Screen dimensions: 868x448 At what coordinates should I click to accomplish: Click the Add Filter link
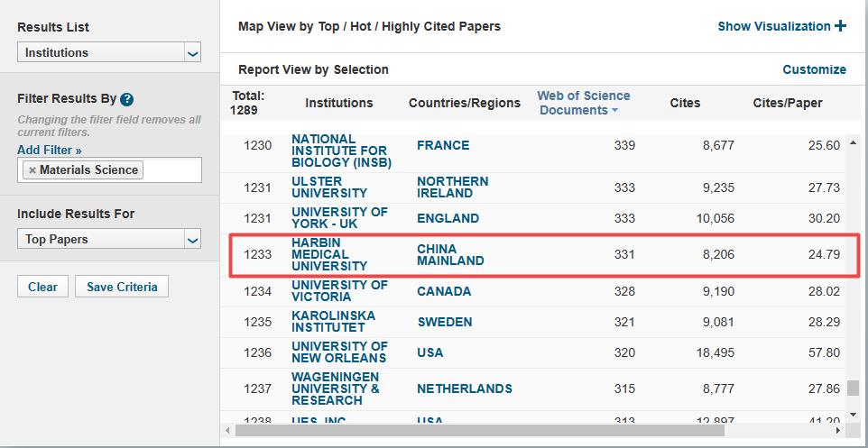coord(50,150)
